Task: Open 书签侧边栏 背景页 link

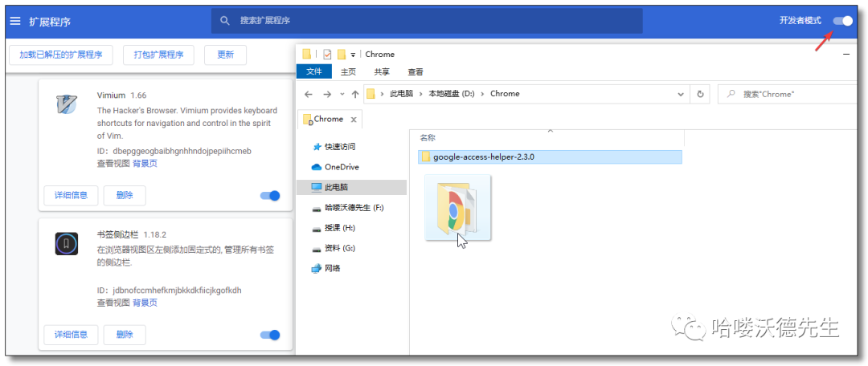Action: click(x=145, y=303)
